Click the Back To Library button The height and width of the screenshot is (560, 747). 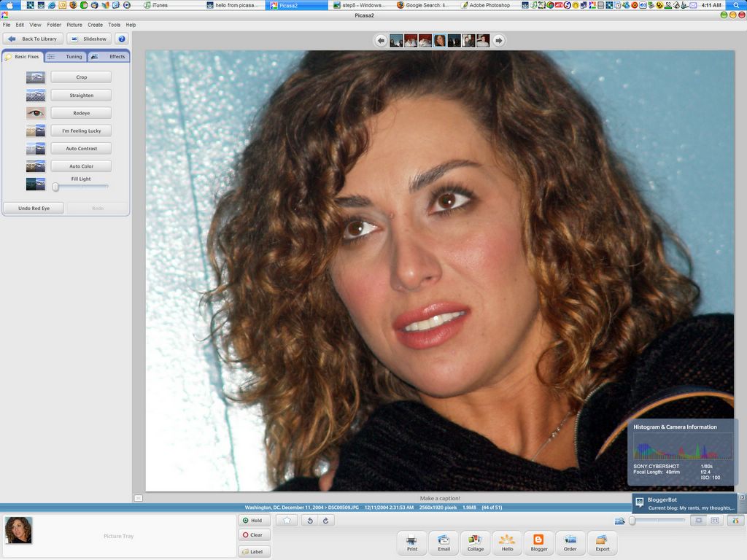[x=34, y=39]
